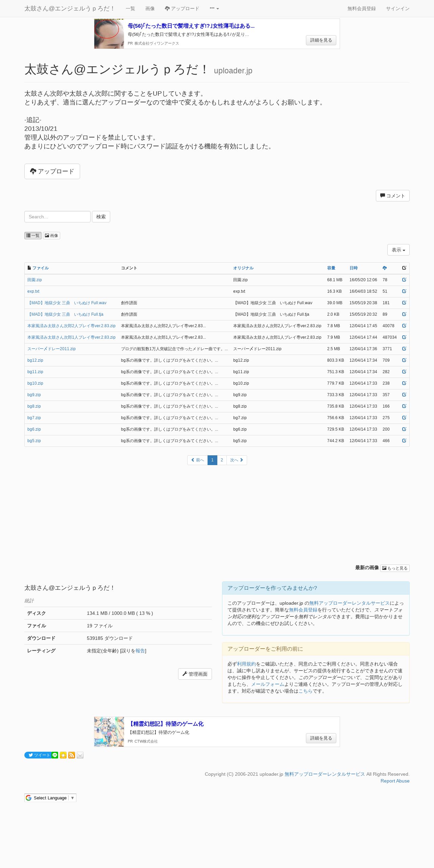
Task: Sort by 容量 column header
Action: point(331,268)
